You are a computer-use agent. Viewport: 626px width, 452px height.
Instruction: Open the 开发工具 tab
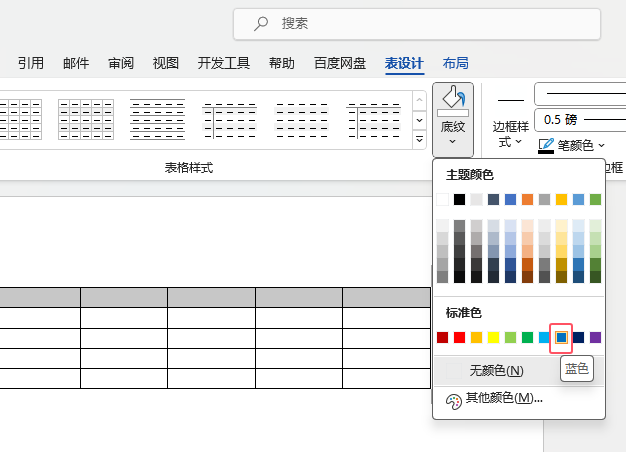click(224, 63)
